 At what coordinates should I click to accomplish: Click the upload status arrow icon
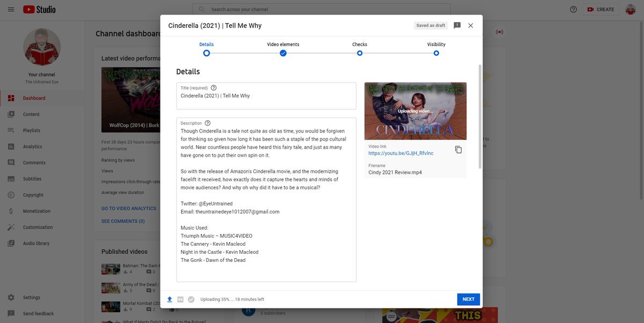point(170,299)
